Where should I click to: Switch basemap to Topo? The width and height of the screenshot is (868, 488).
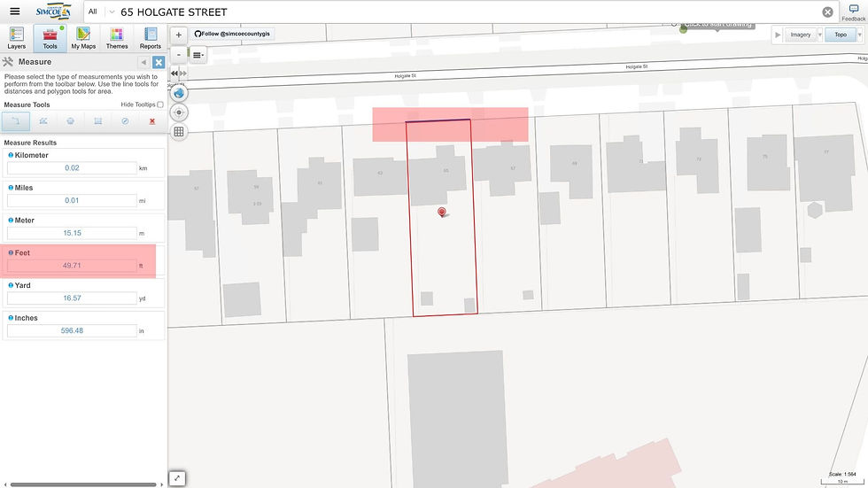pyautogui.click(x=841, y=35)
